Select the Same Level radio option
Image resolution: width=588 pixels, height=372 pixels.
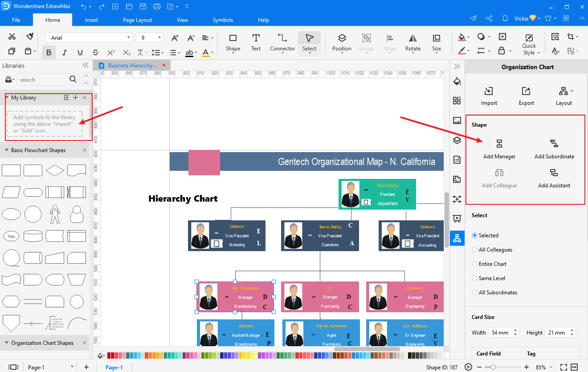tap(474, 278)
